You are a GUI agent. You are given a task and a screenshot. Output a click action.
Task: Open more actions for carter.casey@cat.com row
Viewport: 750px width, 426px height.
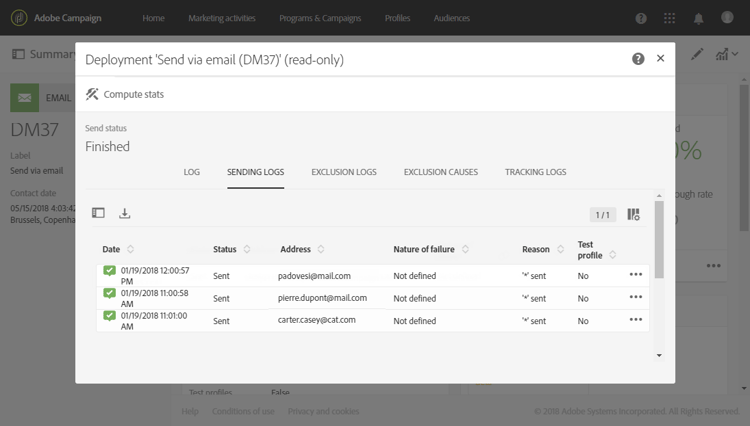pos(636,319)
